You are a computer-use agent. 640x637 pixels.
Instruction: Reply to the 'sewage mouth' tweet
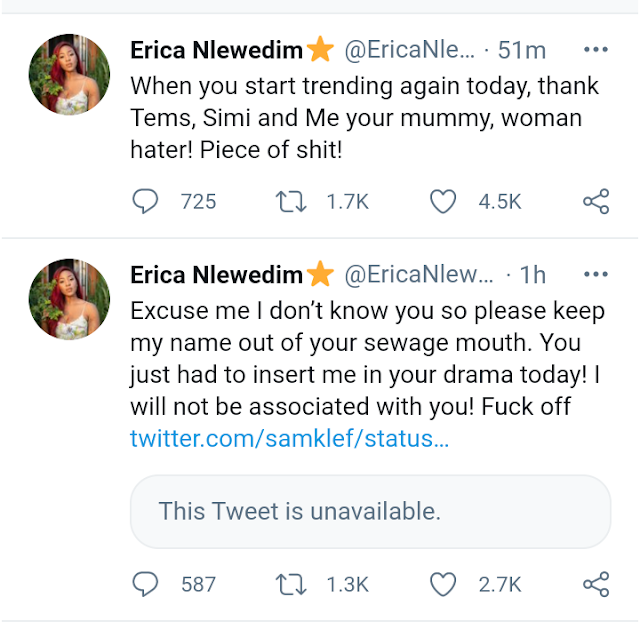[146, 583]
